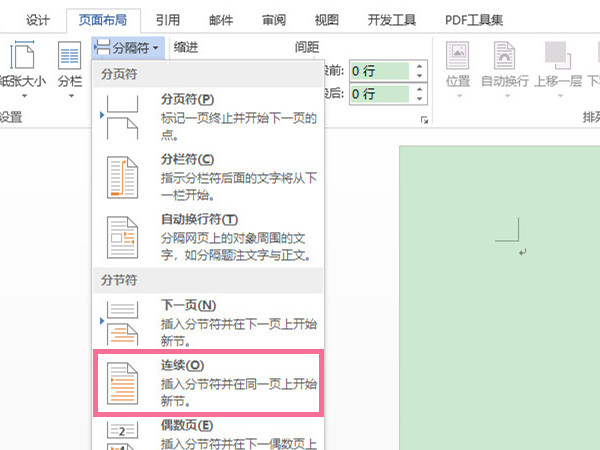Viewport: 600px width, 450px height.
Task: Switch to the Design (设计) tab
Action: (x=39, y=19)
